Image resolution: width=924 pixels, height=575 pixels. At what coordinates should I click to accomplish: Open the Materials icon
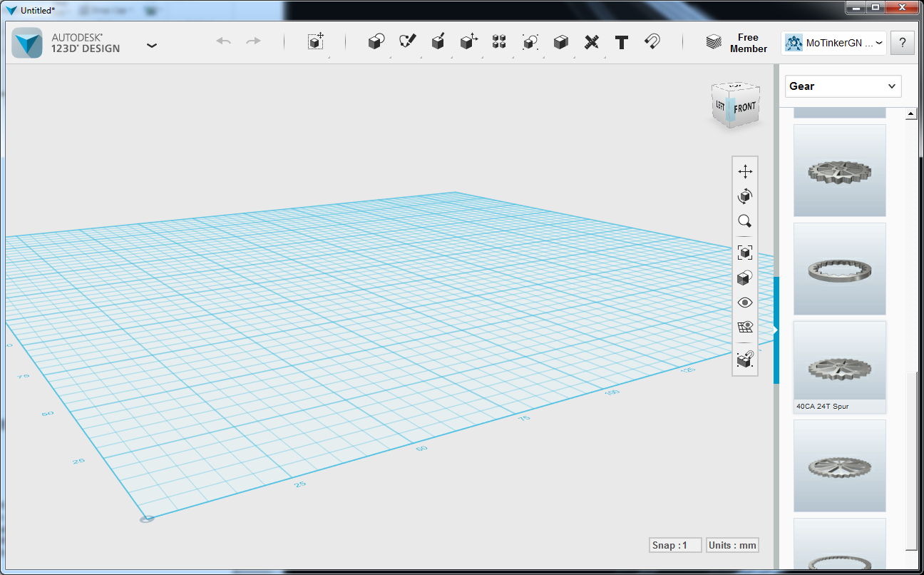coord(714,42)
